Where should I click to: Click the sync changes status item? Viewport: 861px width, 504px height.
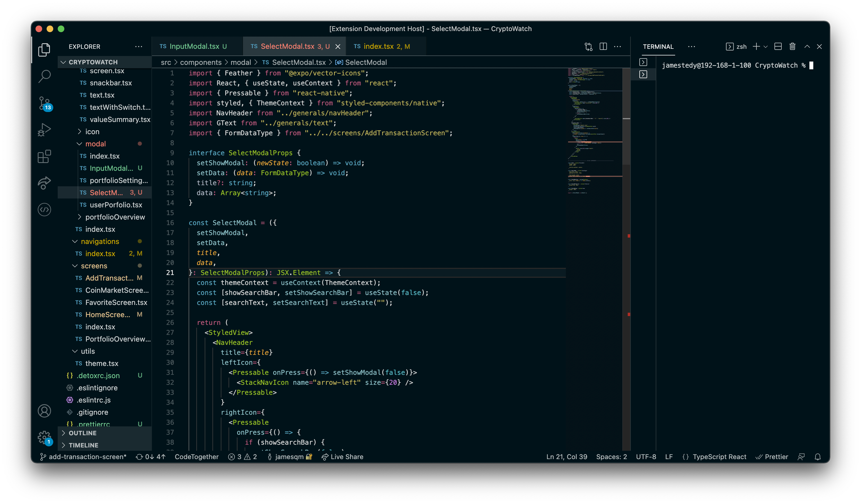pos(150,457)
